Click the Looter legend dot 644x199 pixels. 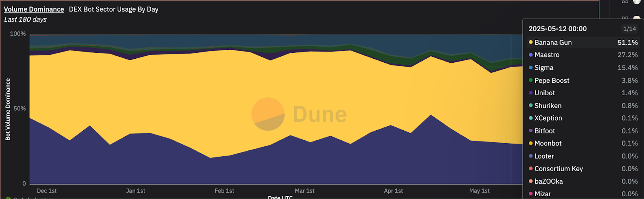pyautogui.click(x=531, y=156)
